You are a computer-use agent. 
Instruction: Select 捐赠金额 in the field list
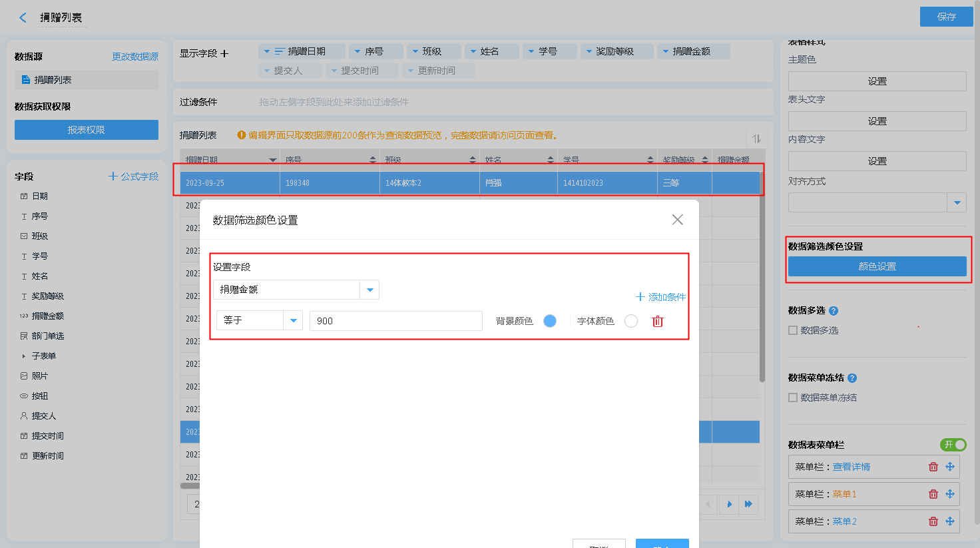[x=47, y=316]
